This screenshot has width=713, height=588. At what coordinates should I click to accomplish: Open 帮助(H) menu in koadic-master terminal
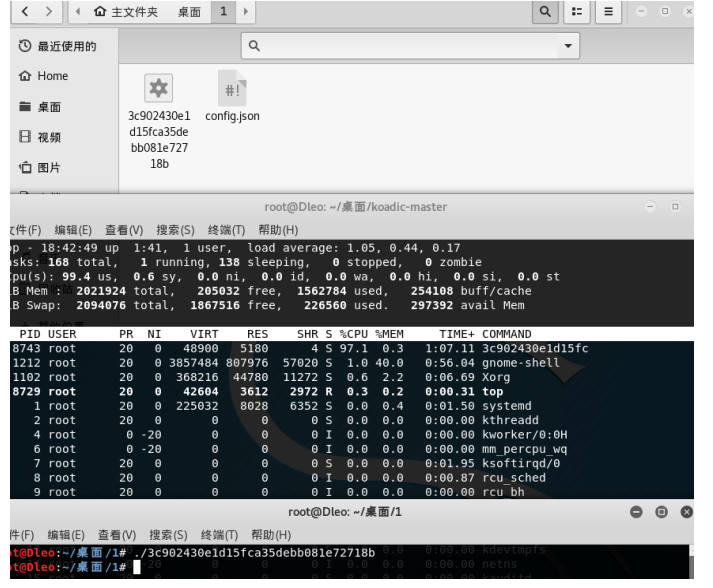coord(278,230)
